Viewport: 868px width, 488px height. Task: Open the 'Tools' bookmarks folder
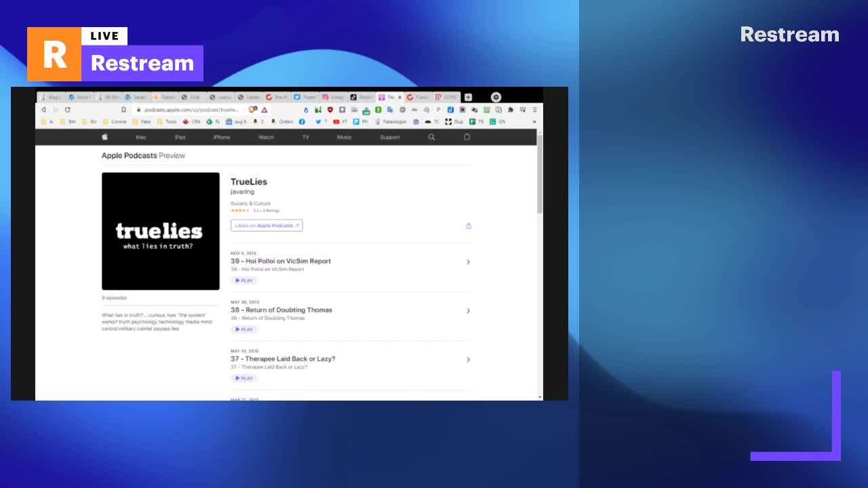(167, 122)
